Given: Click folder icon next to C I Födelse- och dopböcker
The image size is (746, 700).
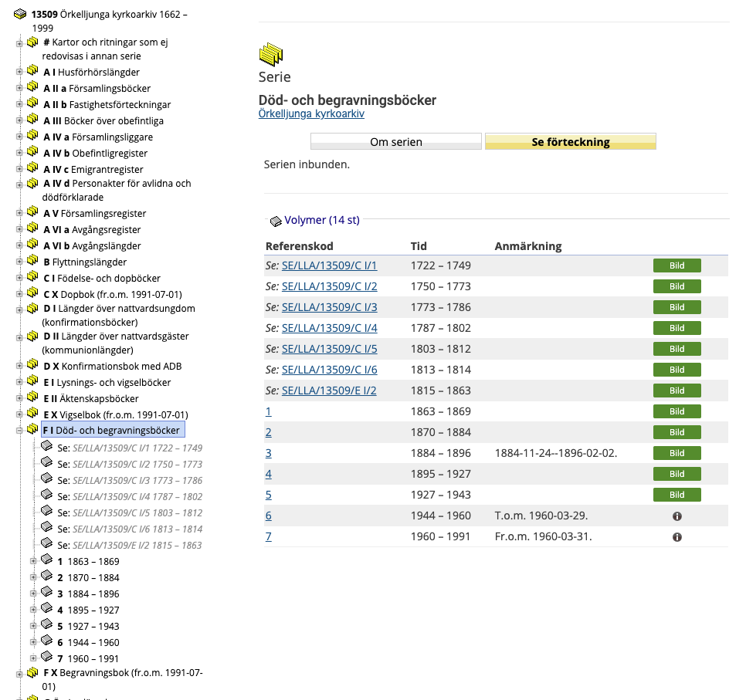Looking at the screenshot, I should click(x=32, y=277).
